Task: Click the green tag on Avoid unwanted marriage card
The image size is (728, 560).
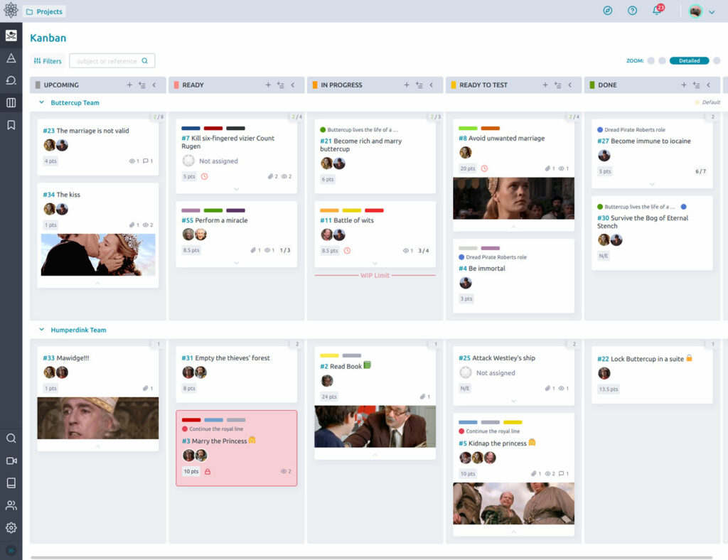Action: click(468, 128)
